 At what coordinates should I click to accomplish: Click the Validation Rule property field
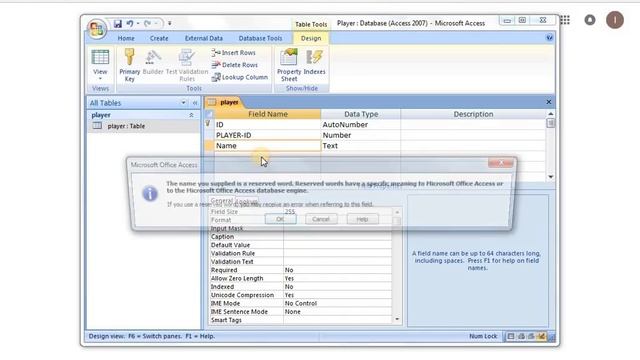point(338,253)
